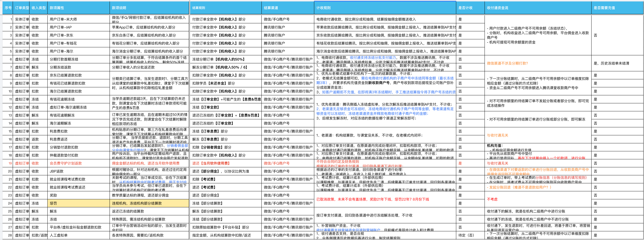
Task: Click the highlighted 违规机构，冻结机构部分结算款 cell
Action: pos(149,203)
